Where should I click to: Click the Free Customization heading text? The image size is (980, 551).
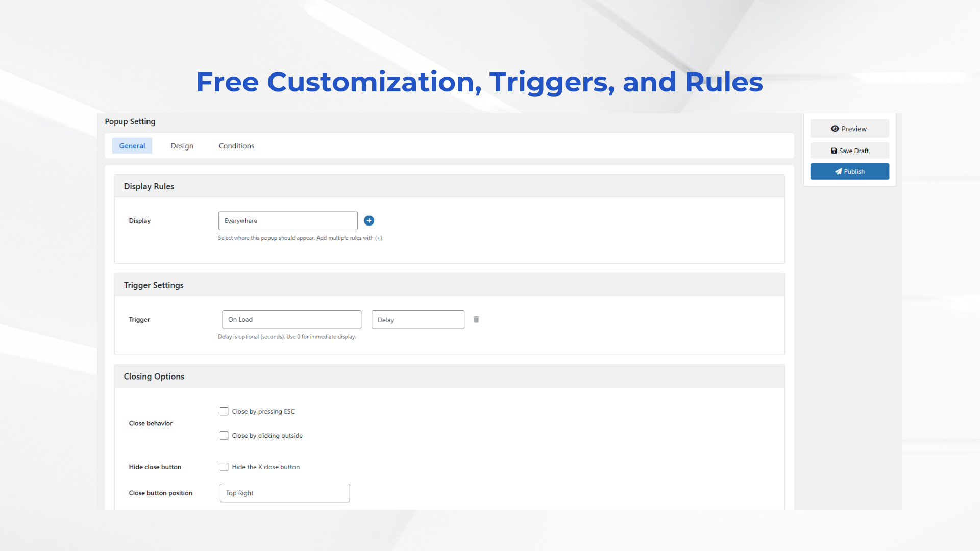(479, 82)
